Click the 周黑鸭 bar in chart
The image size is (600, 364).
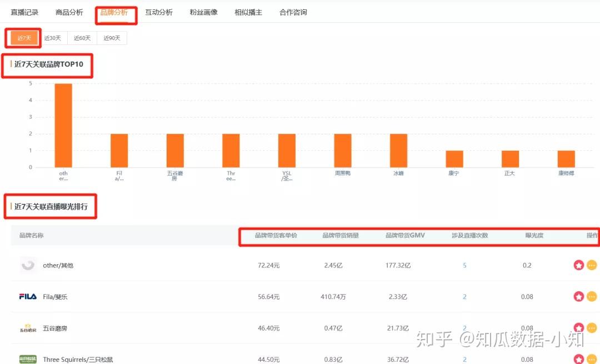(x=342, y=150)
